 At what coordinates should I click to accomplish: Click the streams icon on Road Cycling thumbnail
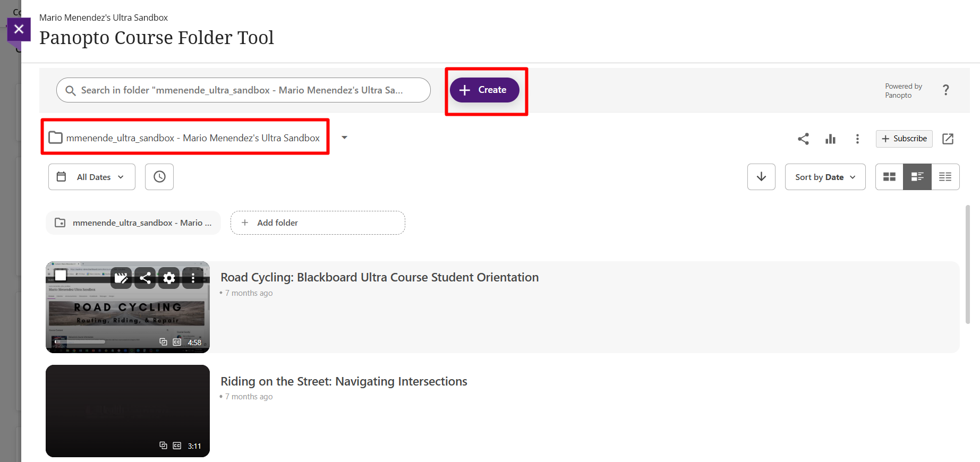[164, 343]
